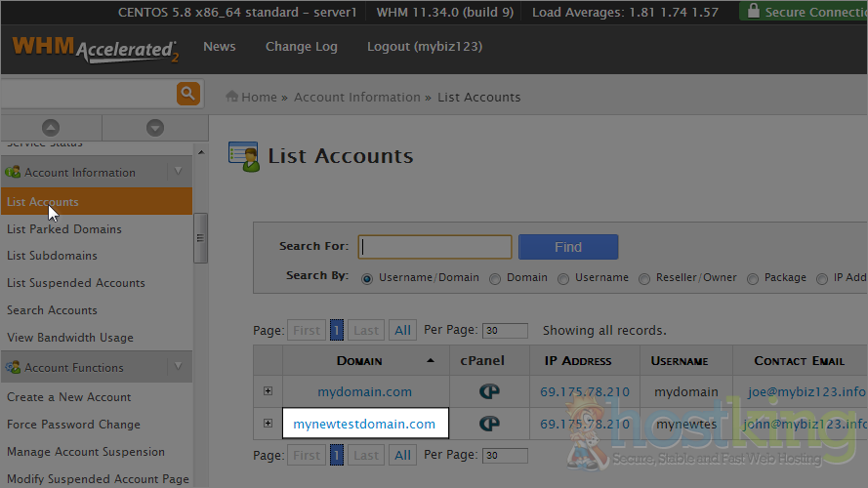Open the mynewtestdomain.com domain link
This screenshot has height=488, width=868.
pos(364,424)
